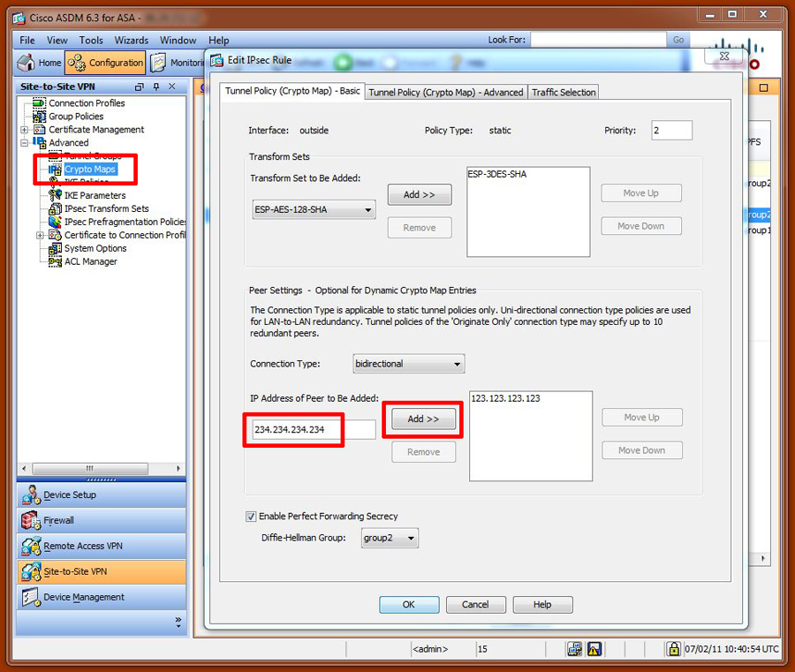
Task: Click the status bar padlock icon
Action: pyautogui.click(x=673, y=649)
